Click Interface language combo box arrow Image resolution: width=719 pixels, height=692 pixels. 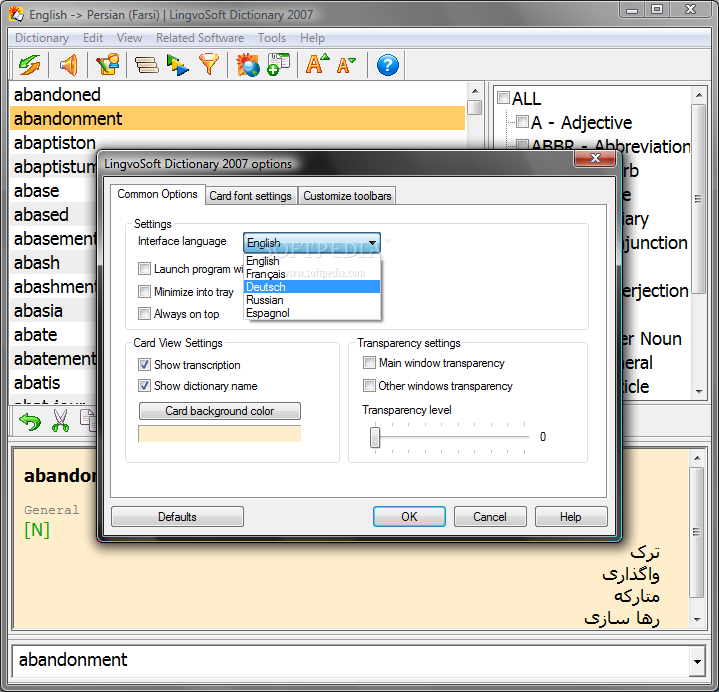(x=372, y=243)
